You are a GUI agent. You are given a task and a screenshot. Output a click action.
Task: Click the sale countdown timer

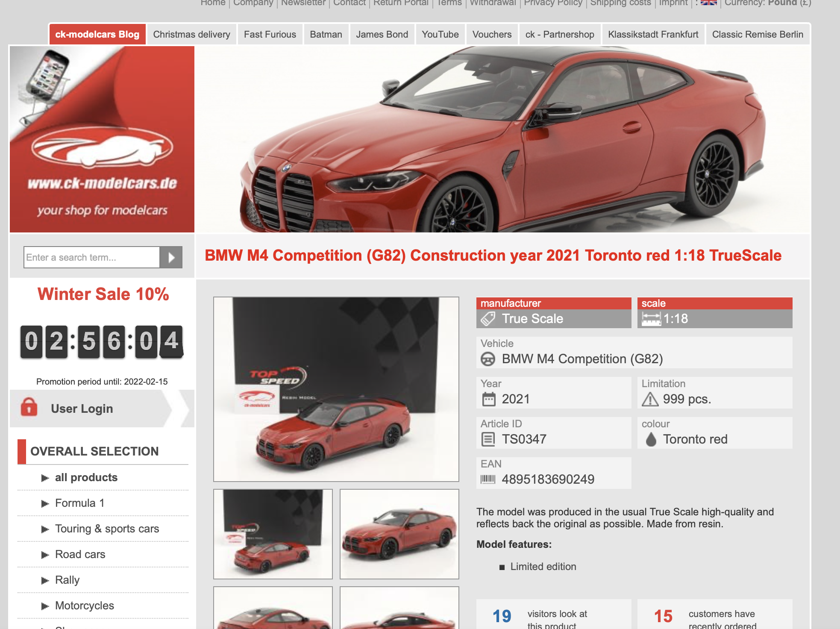tap(102, 341)
